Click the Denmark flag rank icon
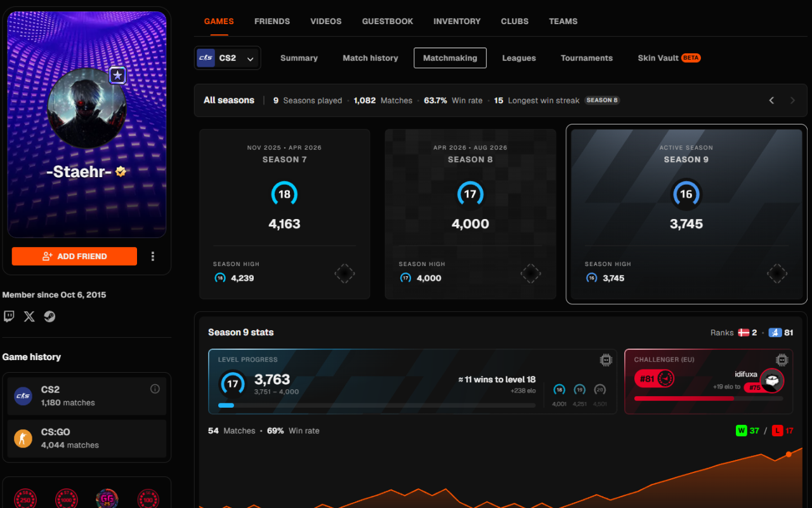This screenshot has width=812, height=508. pyautogui.click(x=743, y=333)
